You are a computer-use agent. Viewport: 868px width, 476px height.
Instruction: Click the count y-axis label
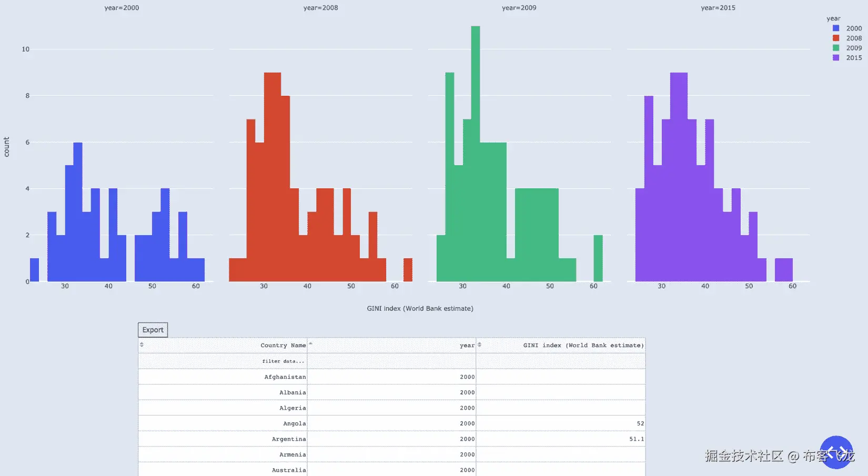[6, 147]
